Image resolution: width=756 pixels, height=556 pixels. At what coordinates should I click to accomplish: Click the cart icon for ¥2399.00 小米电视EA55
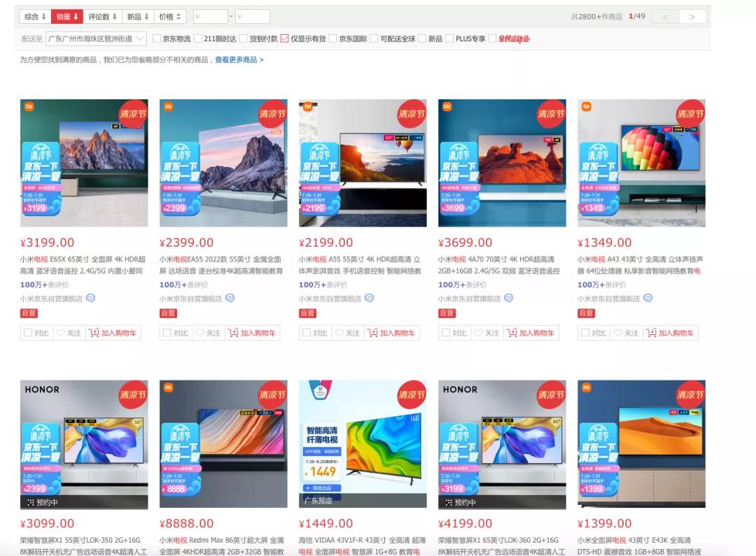click(x=233, y=332)
